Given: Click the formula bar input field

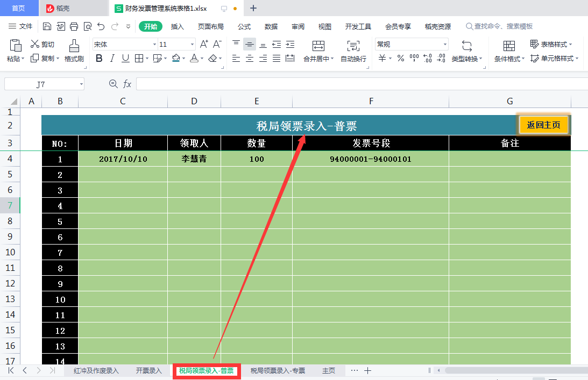Looking at the screenshot, I should (x=362, y=84).
